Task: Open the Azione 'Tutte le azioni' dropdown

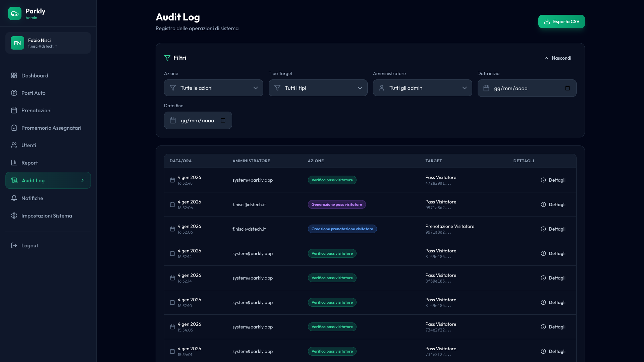Action: 213,88
